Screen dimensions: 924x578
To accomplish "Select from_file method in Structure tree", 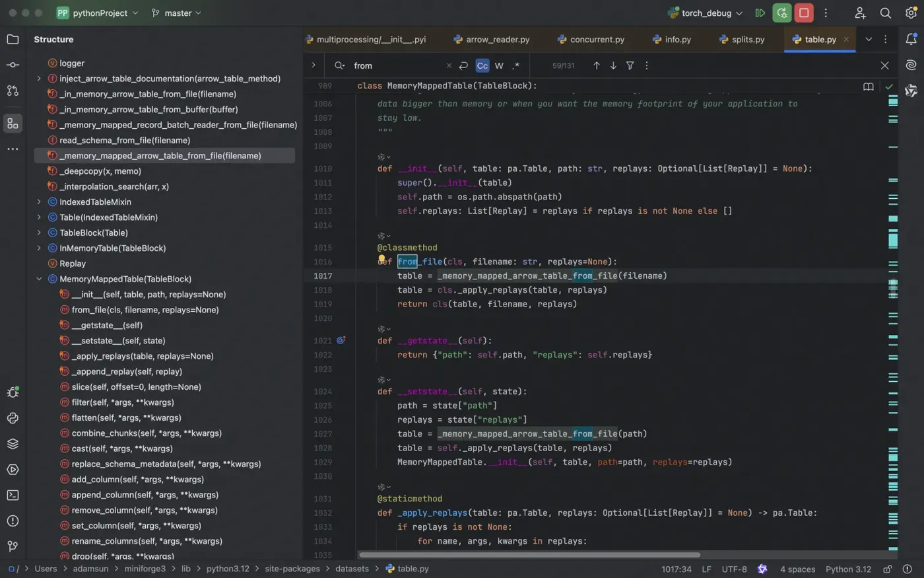I will [145, 310].
